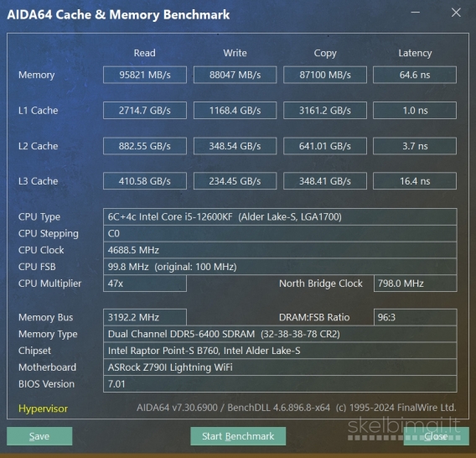Click the yellow Hypervisor label
476x458 pixels.
pos(43,409)
